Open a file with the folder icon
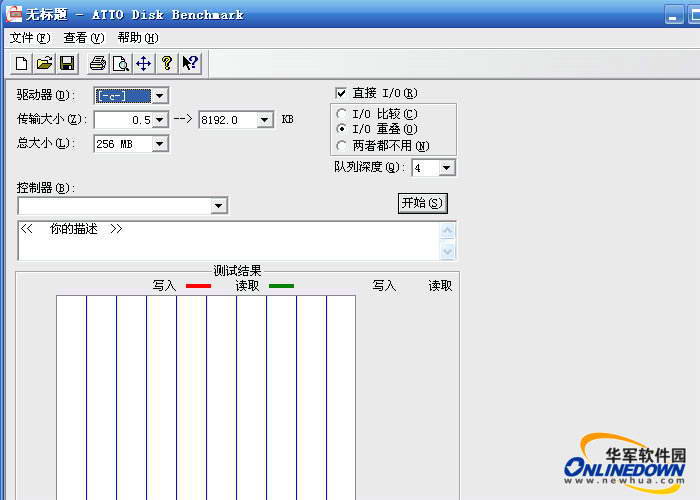This screenshot has height=500, width=700. pos(44,63)
